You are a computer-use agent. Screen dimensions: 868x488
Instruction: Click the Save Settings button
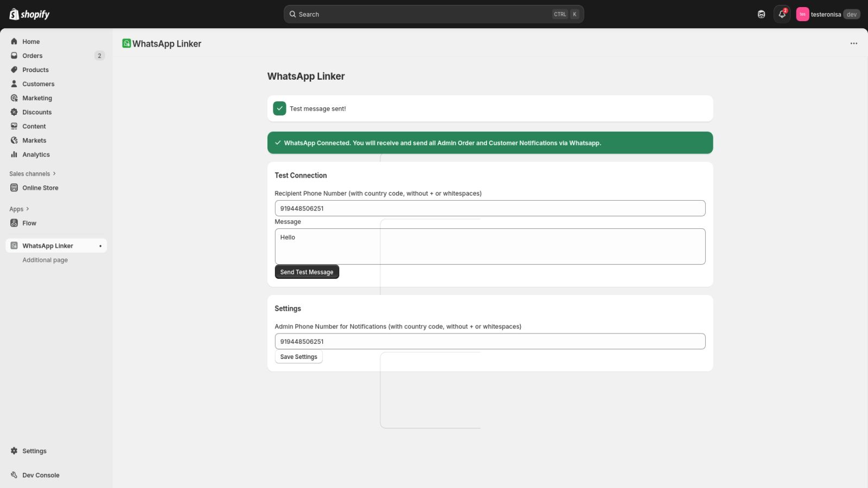[x=298, y=357]
